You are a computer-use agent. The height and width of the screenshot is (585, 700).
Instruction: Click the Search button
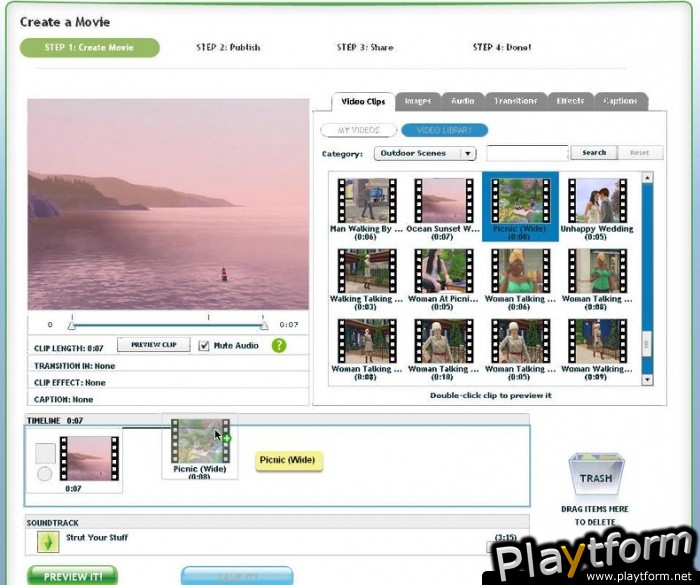coord(594,152)
